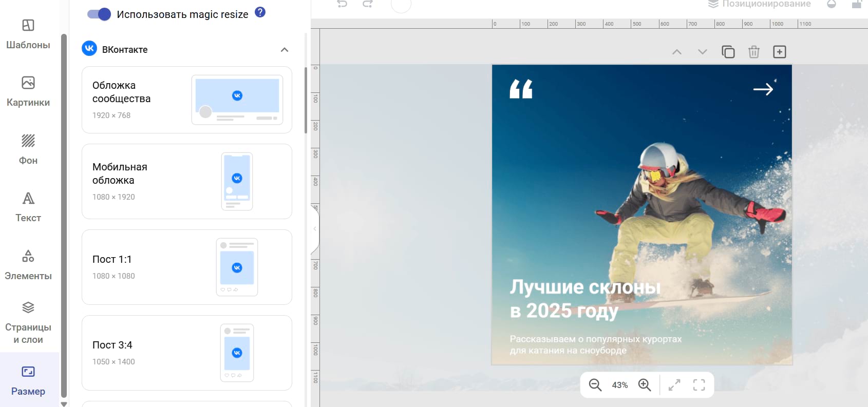Collapse the side panel handle arrow
This screenshot has width=868, height=407.
pyautogui.click(x=315, y=229)
